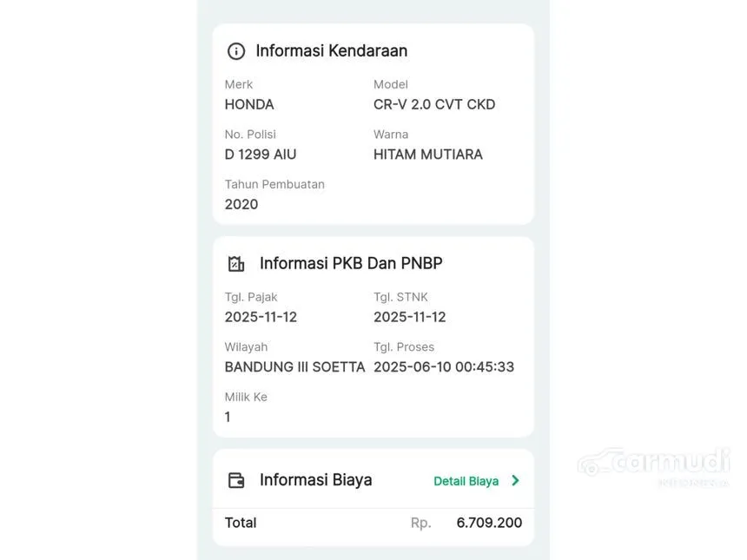Click the Tgl. Proses timestamp value
The height and width of the screenshot is (560, 747).
(x=444, y=367)
